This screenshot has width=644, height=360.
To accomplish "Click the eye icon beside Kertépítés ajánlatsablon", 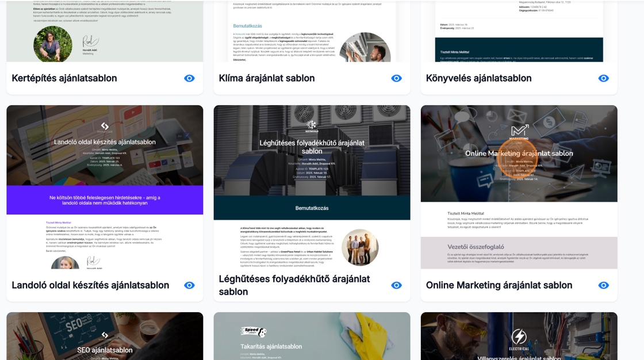I will click(189, 78).
